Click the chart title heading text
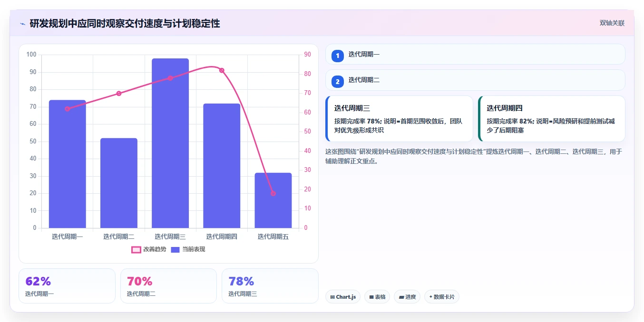Screen dimensions: 644x322 125,24
